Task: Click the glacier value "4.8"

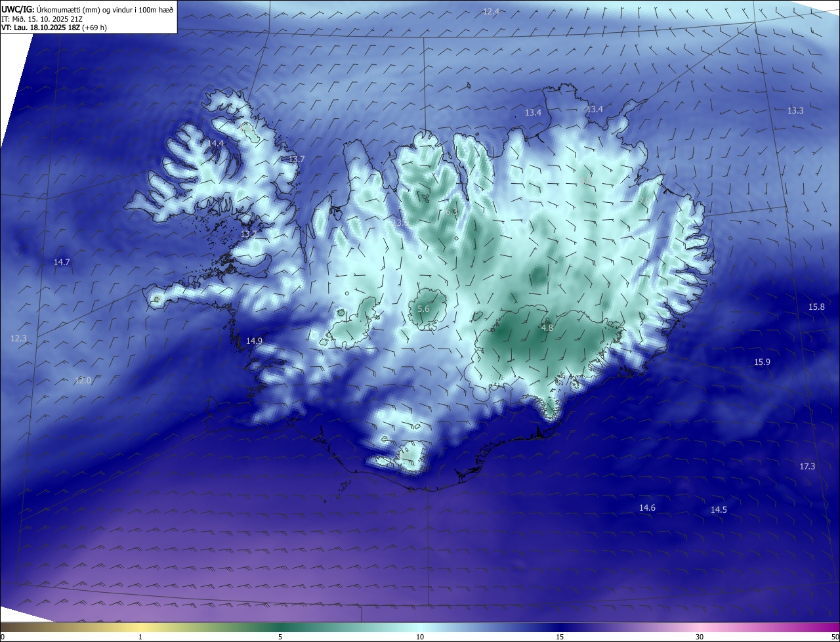Action: (547, 328)
